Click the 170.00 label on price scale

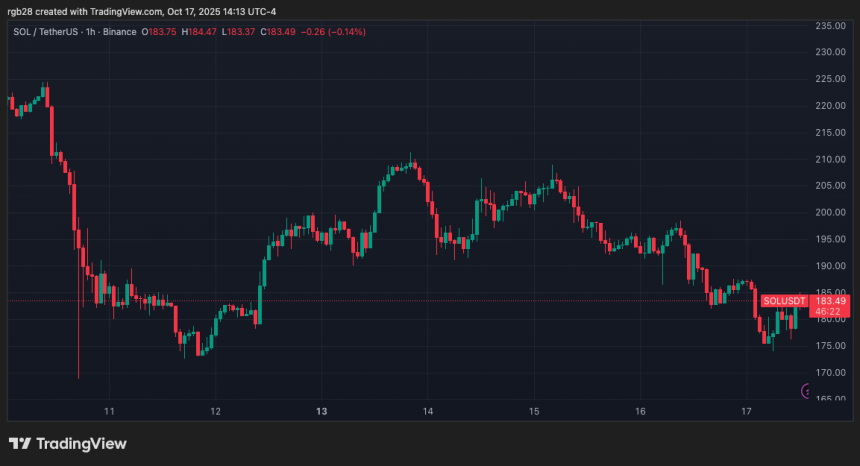832,372
